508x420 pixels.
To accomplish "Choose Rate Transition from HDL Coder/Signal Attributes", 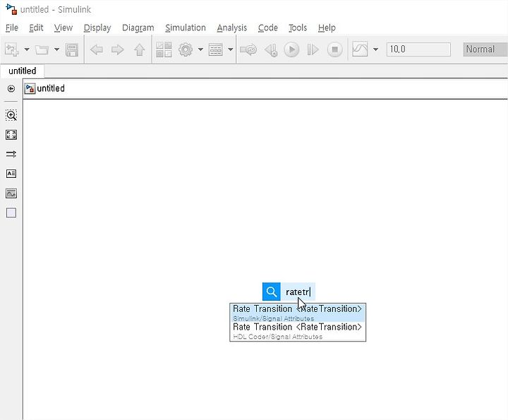I will (x=298, y=331).
